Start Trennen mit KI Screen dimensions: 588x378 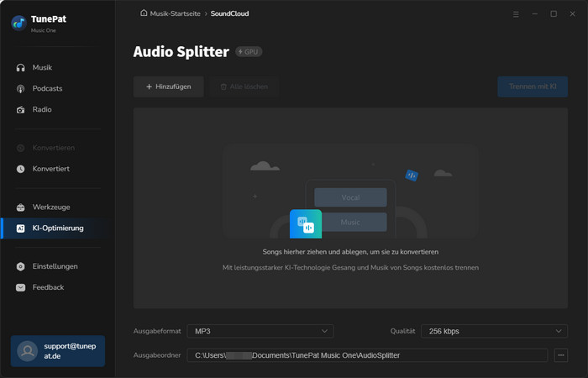(533, 87)
